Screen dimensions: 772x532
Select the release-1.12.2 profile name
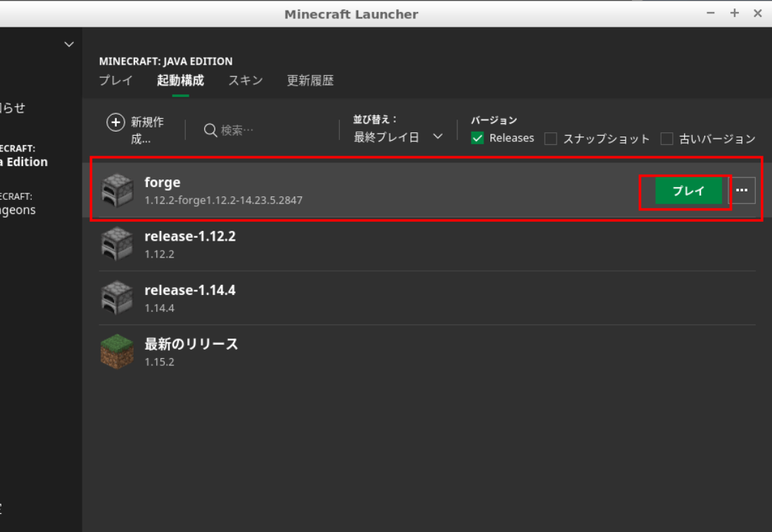190,236
